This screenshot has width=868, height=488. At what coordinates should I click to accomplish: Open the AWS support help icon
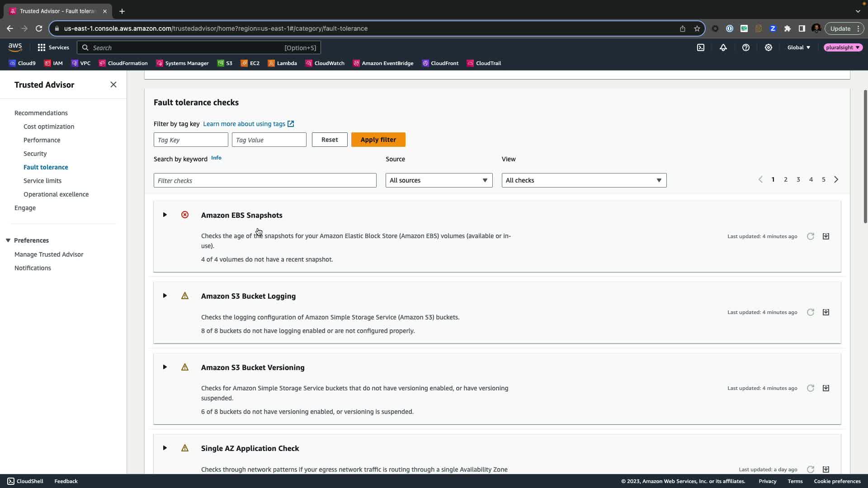pyautogui.click(x=746, y=47)
